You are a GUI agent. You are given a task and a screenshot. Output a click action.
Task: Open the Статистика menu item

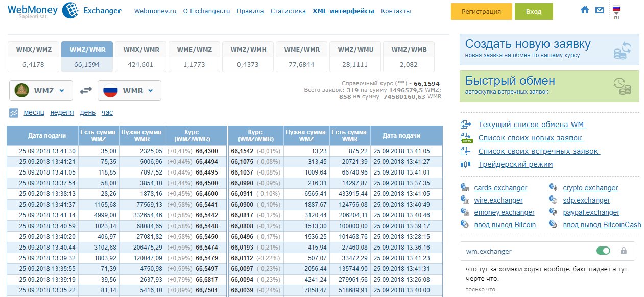pyautogui.click(x=288, y=11)
